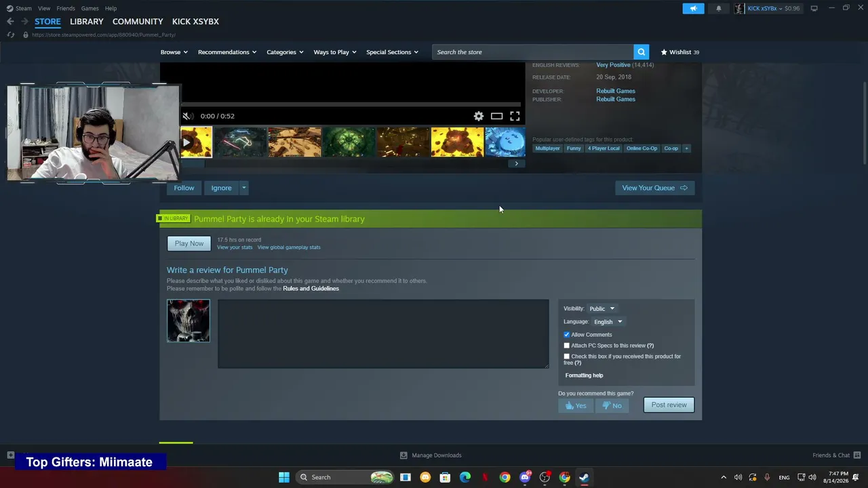Click the review author avatar image
This screenshot has height=488, width=868.
click(x=189, y=321)
